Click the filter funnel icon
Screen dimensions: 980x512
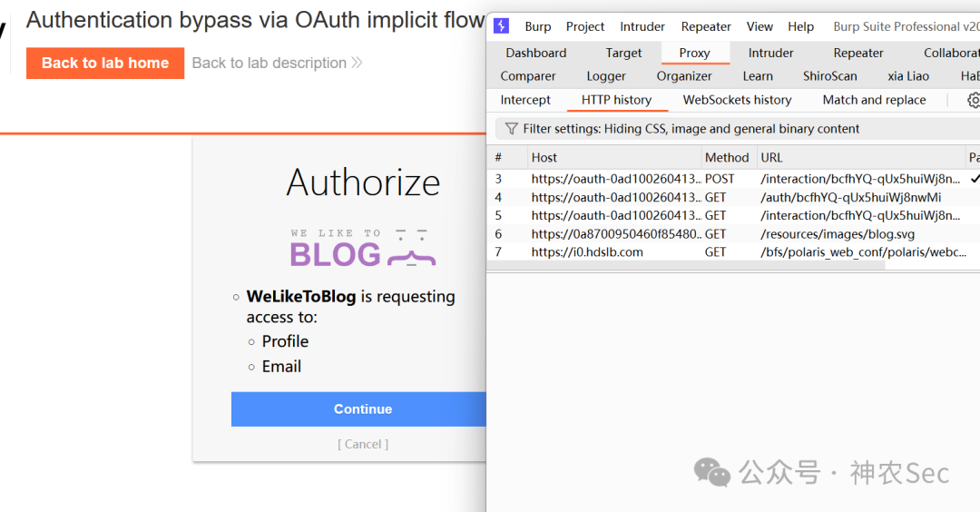[511, 129]
